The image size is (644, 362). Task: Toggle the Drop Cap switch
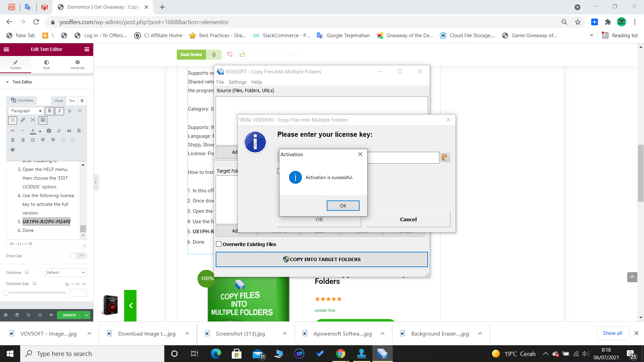point(78,256)
